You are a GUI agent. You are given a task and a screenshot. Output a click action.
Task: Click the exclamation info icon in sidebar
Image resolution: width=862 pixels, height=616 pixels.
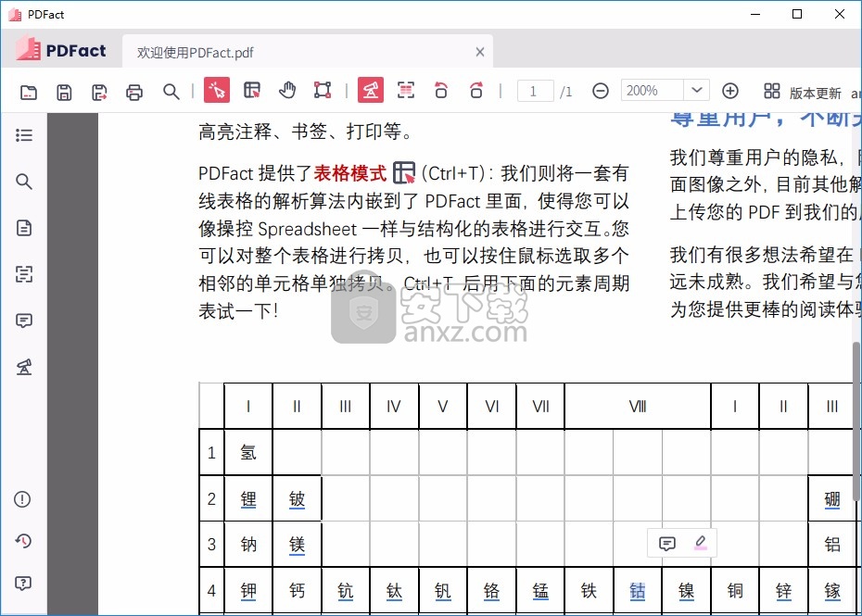pyautogui.click(x=22, y=499)
